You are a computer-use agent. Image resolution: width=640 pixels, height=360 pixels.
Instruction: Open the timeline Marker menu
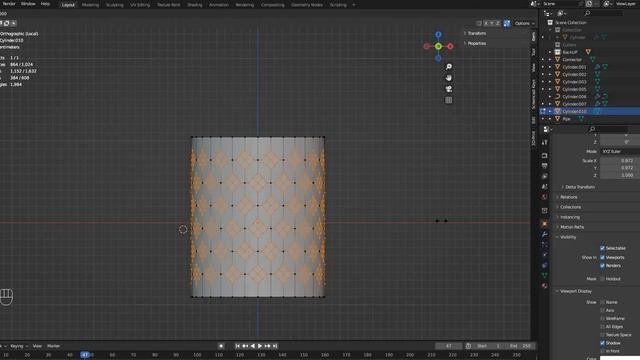coord(53,346)
